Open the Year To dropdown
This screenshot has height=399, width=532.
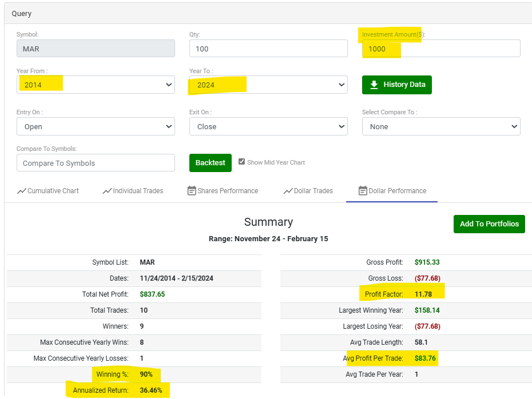[268, 85]
